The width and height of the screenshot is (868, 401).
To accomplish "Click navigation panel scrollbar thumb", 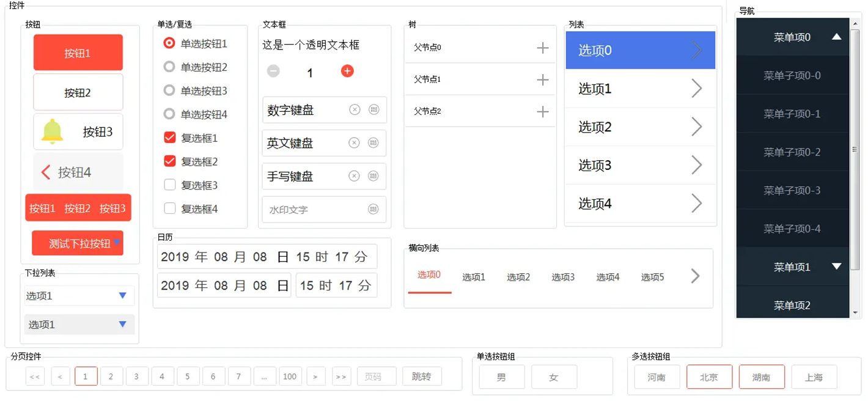I will pos(855,149).
